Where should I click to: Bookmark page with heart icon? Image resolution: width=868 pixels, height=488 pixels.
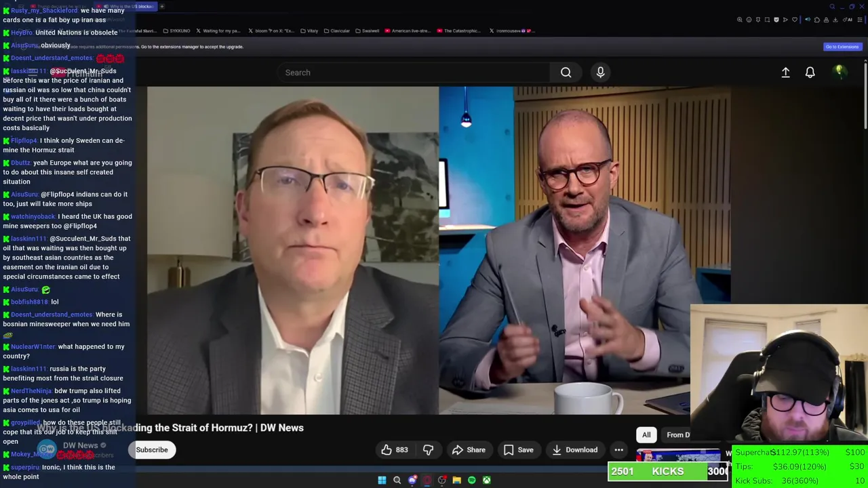coord(795,20)
